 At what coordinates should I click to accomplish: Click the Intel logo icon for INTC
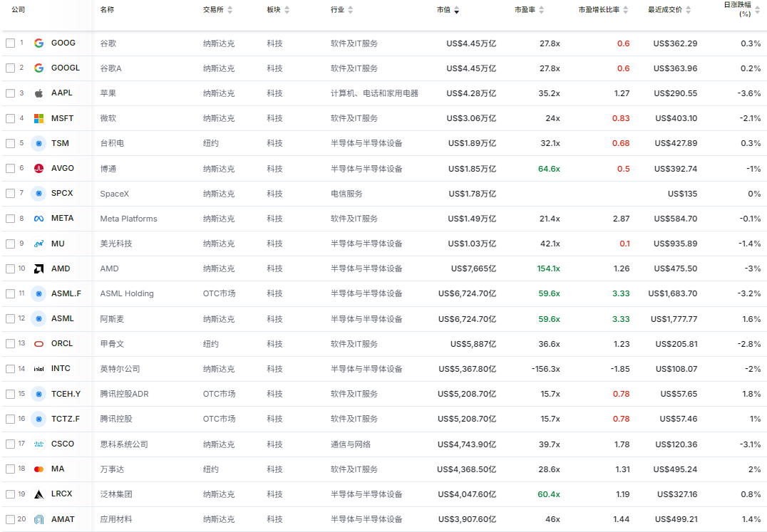tap(38, 369)
